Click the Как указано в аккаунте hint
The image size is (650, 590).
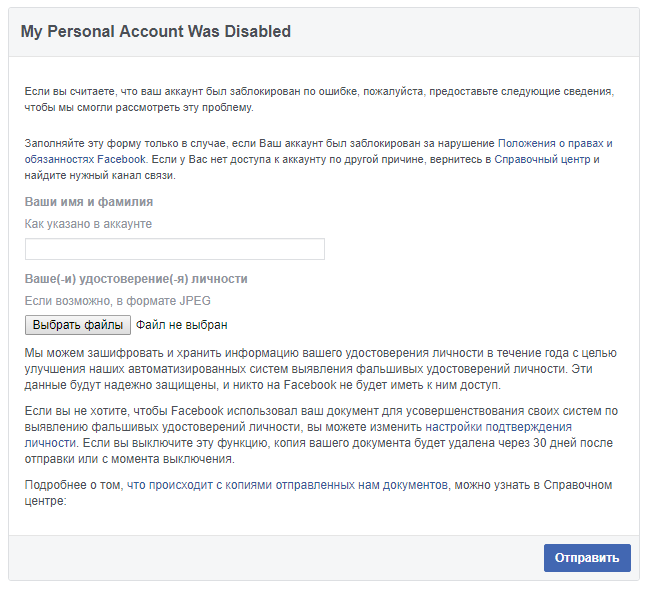pyautogui.click(x=88, y=224)
